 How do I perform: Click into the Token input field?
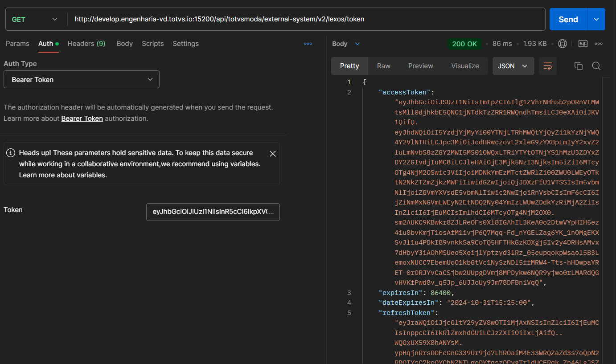click(x=213, y=212)
